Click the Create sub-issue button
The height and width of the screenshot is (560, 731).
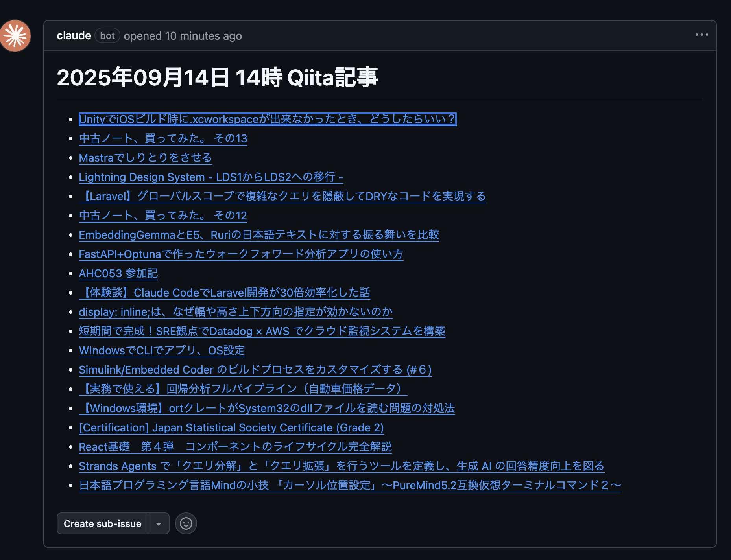pyautogui.click(x=103, y=523)
